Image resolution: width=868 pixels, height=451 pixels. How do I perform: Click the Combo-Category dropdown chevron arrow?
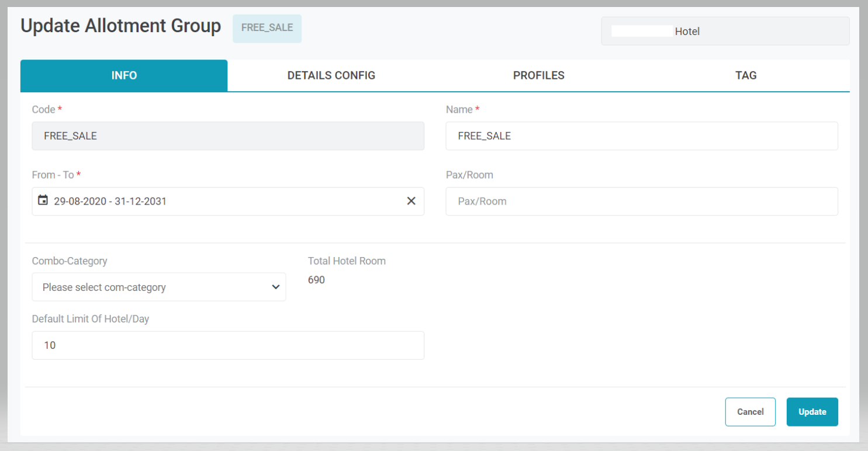pyautogui.click(x=276, y=287)
